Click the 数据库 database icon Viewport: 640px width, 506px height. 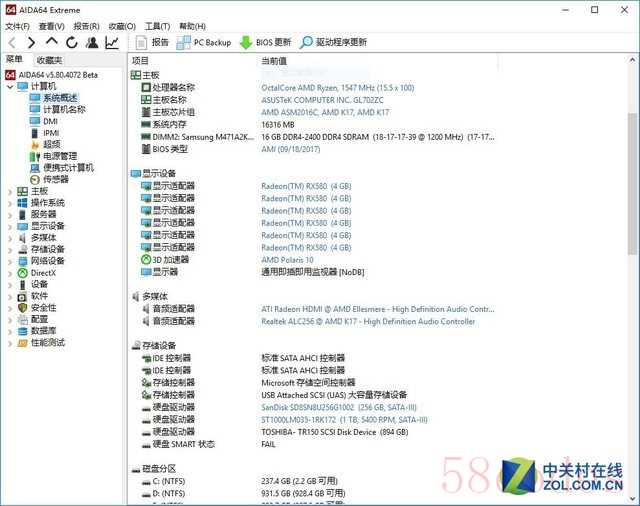click(x=22, y=331)
